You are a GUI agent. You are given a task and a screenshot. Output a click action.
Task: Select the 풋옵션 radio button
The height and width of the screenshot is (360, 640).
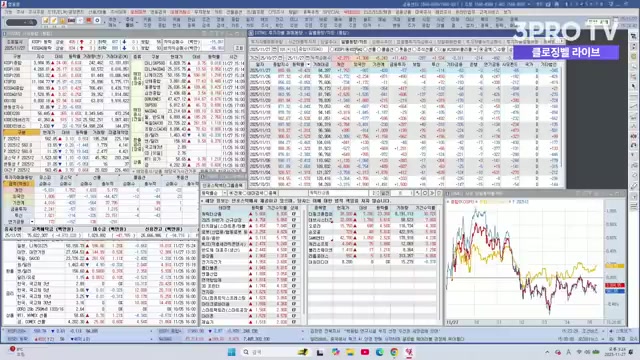click(x=398, y=49)
